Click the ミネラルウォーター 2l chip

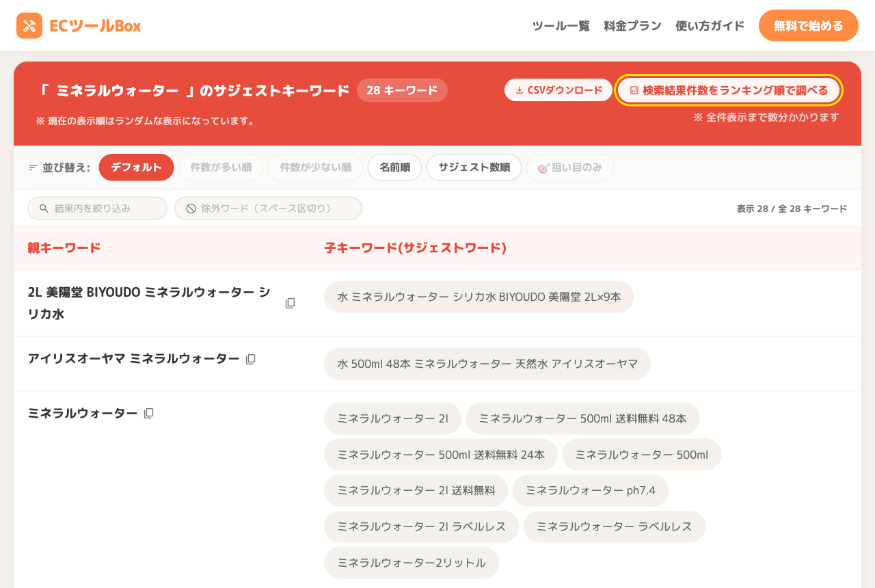pos(393,418)
